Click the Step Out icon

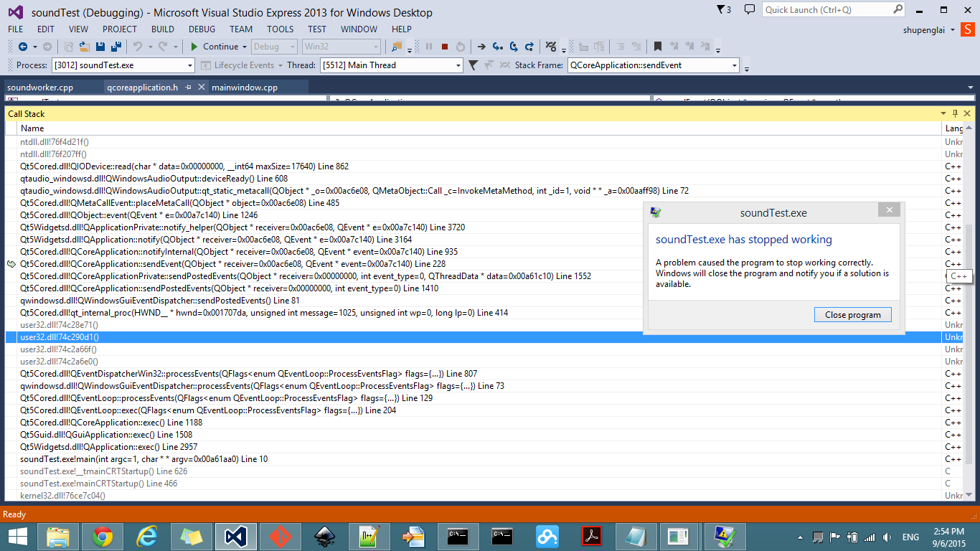(x=529, y=47)
